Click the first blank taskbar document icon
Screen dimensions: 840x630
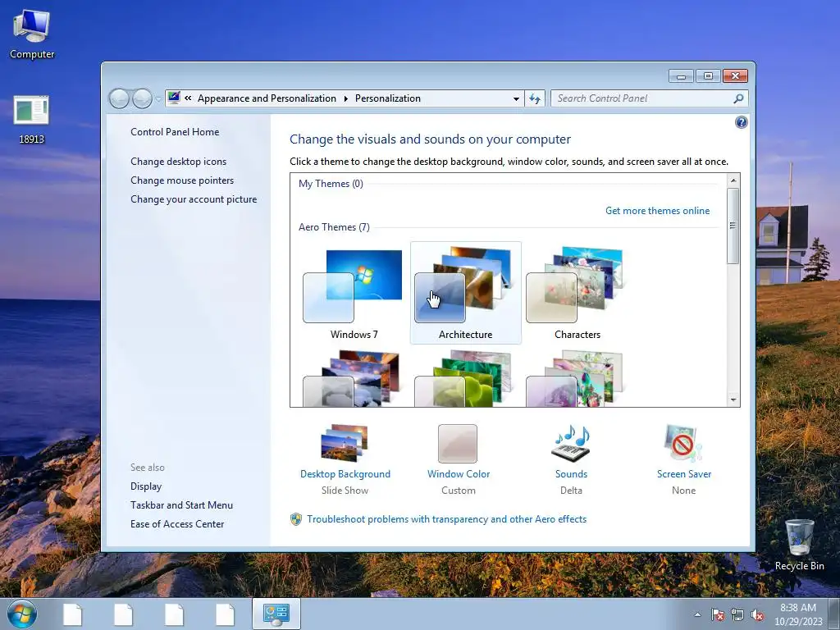coord(72,614)
